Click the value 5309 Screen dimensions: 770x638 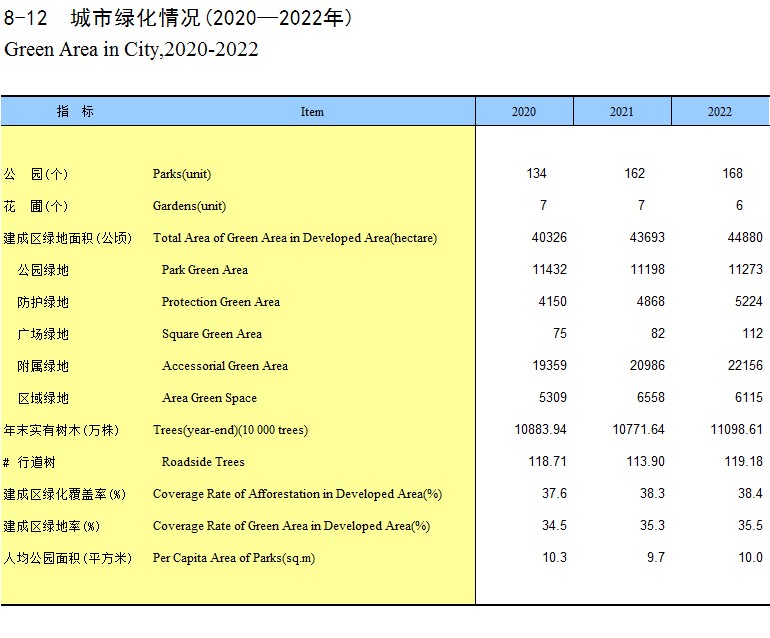click(x=553, y=397)
